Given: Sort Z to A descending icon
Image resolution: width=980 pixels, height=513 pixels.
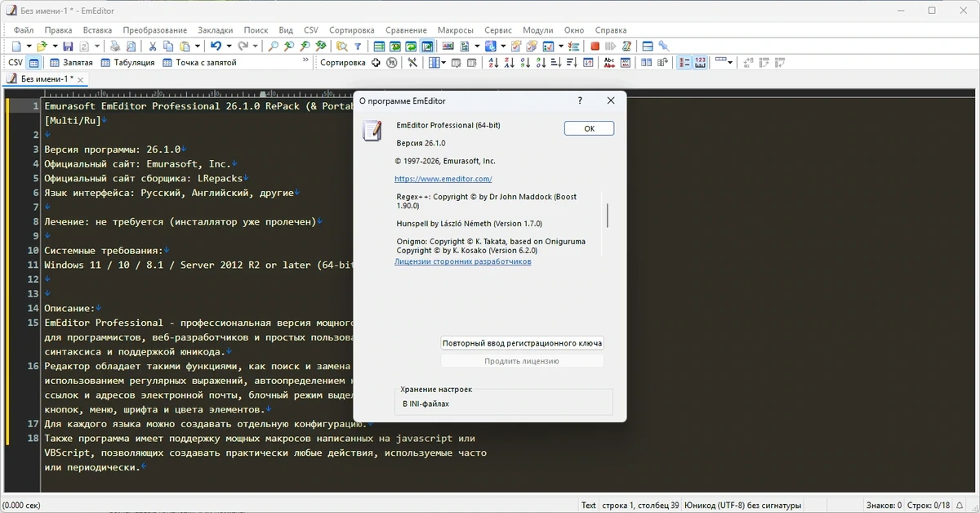Looking at the screenshot, I should (510, 63).
